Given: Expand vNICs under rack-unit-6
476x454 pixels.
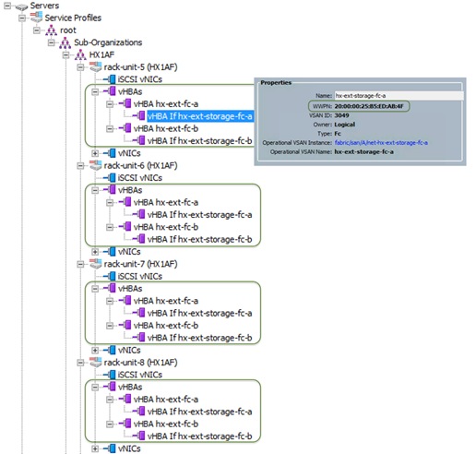Looking at the screenshot, I should pos(95,252).
